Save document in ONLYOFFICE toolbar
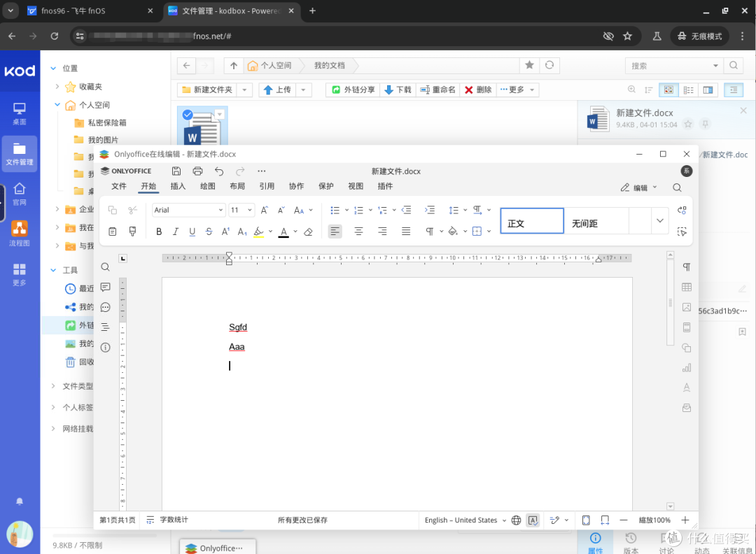756x554 pixels. pyautogui.click(x=176, y=171)
